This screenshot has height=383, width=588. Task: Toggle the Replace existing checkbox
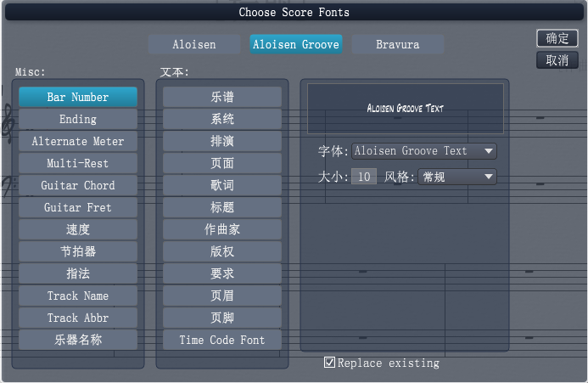330,363
